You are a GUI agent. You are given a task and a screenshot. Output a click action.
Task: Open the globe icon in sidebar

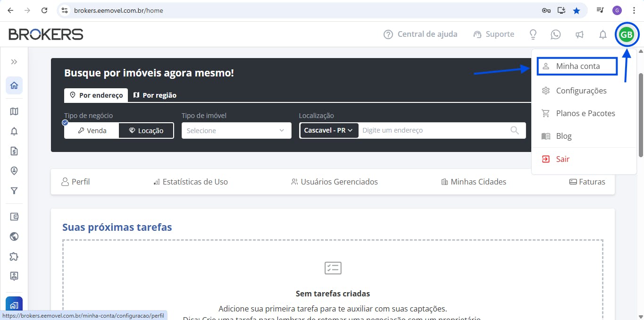pyautogui.click(x=14, y=236)
